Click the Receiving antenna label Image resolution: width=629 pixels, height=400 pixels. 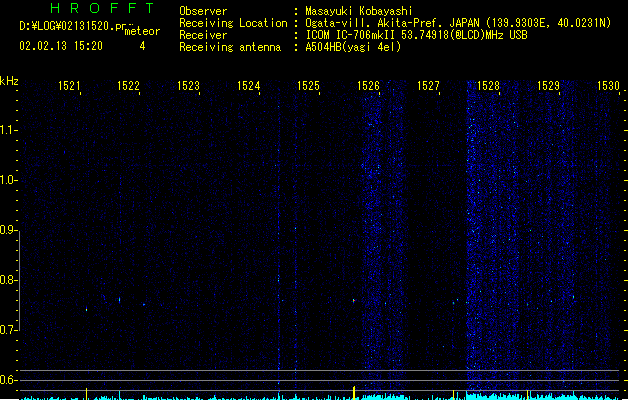point(230,47)
